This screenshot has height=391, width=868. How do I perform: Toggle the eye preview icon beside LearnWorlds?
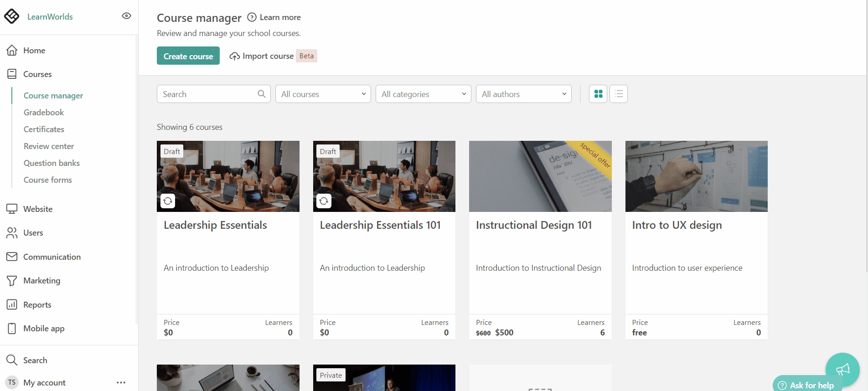tap(126, 16)
